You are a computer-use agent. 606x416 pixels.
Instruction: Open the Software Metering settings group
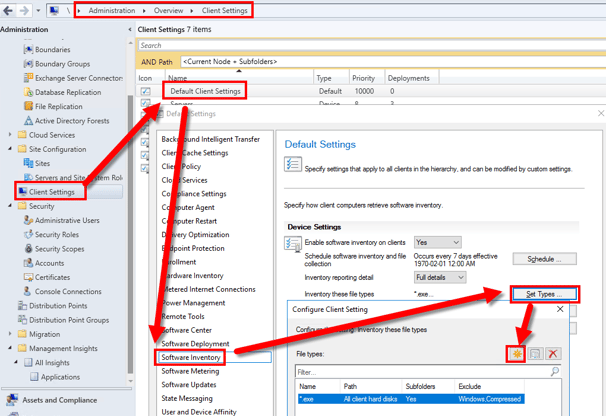190,371
